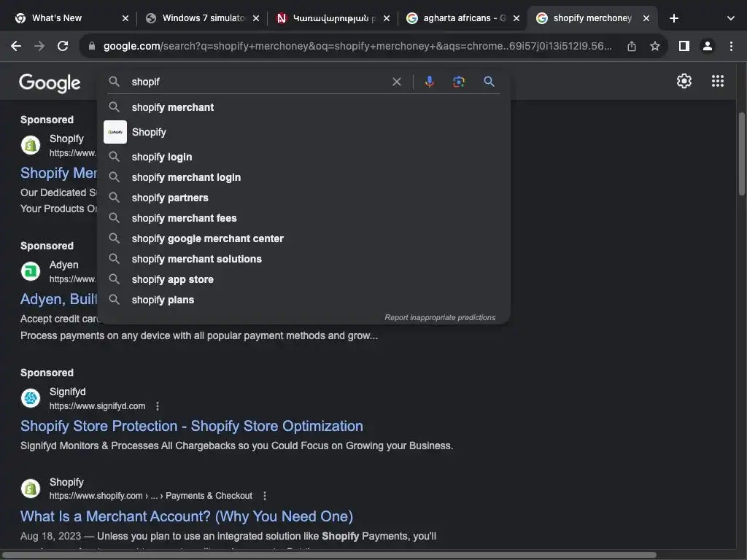Choose suggestion shopify merchant solutions

pos(304,259)
